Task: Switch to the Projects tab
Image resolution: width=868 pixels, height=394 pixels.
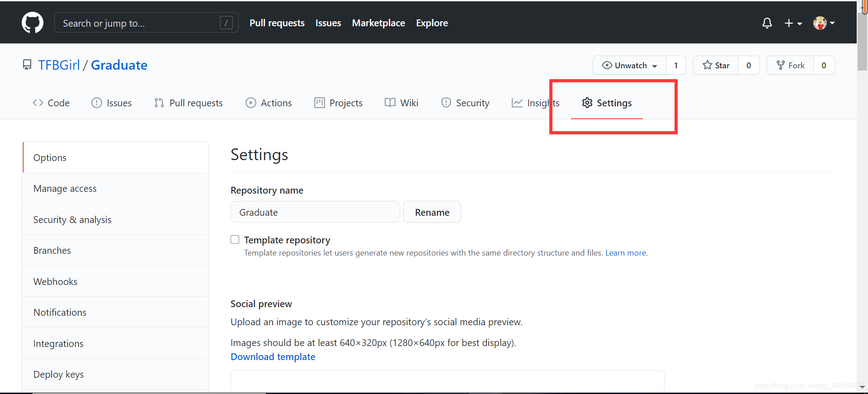Action: click(x=339, y=103)
